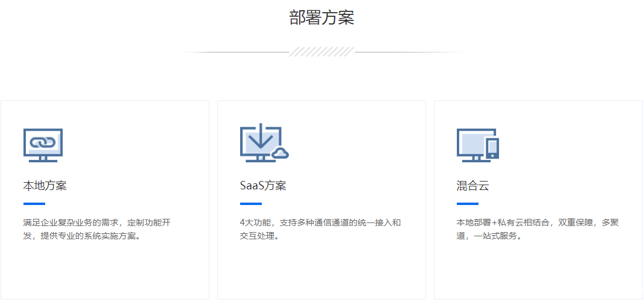
Task: Click the empty lower area of 本地方案 card
Action: (105, 271)
